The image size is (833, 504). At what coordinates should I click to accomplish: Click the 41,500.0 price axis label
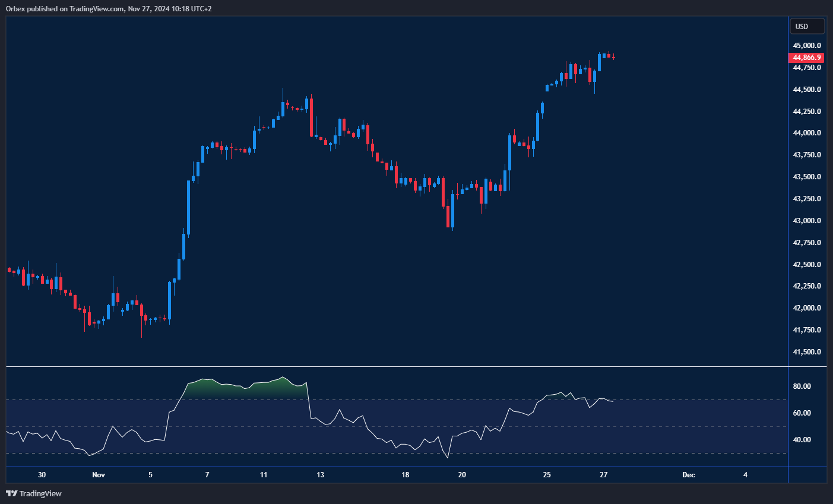tap(807, 352)
